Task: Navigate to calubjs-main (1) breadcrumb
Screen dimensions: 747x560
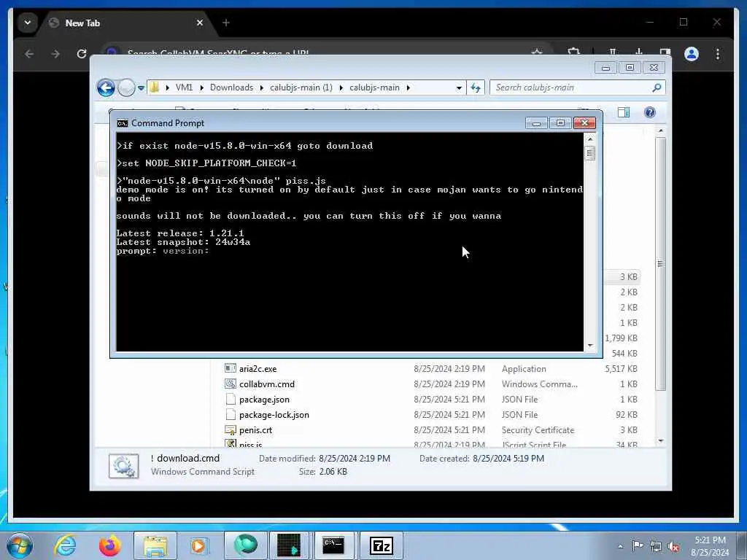Action: tap(301, 87)
